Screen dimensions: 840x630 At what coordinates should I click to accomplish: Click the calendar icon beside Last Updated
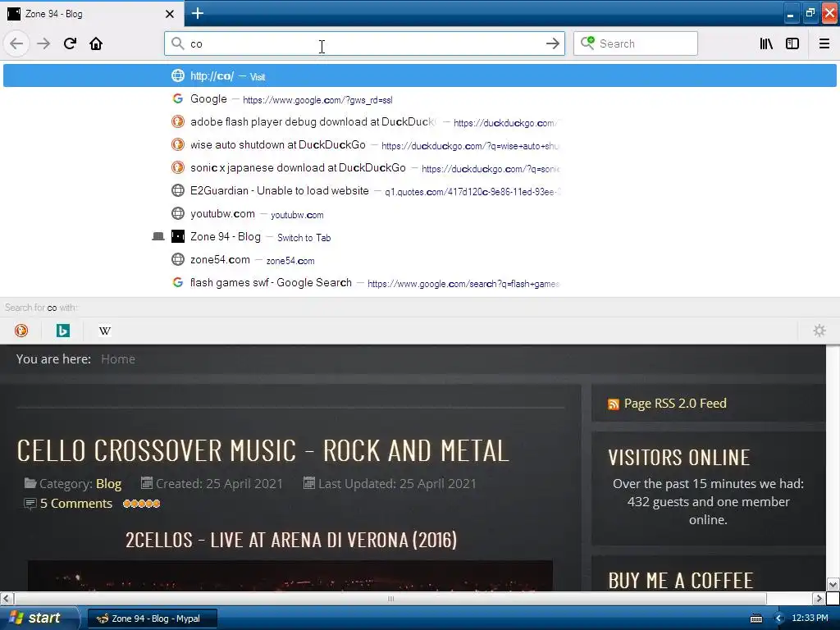tap(309, 483)
